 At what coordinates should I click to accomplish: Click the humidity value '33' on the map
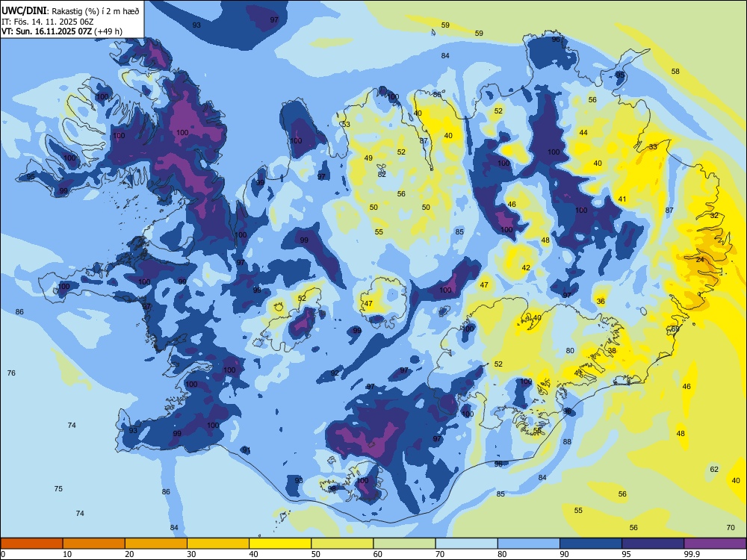653,146
